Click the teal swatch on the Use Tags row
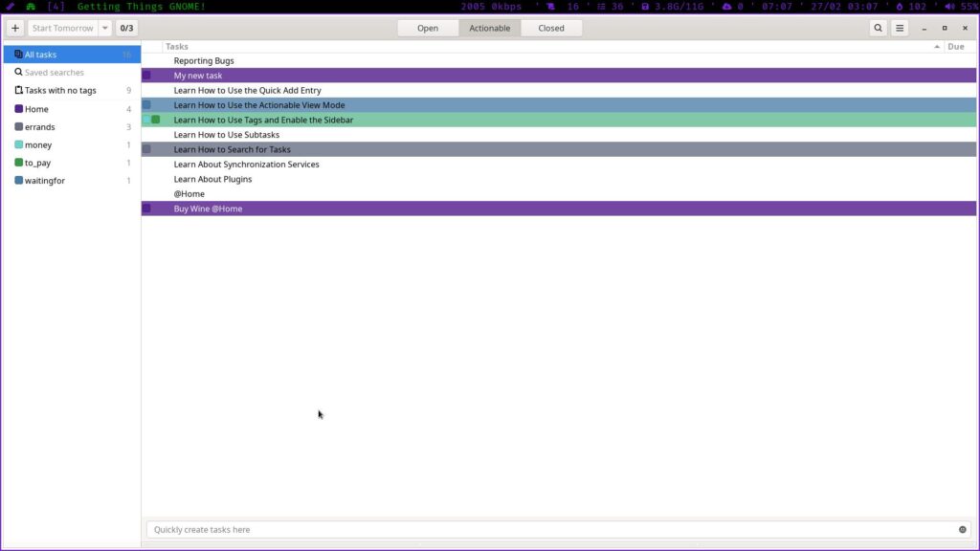This screenshot has height=551, width=980. (146, 120)
